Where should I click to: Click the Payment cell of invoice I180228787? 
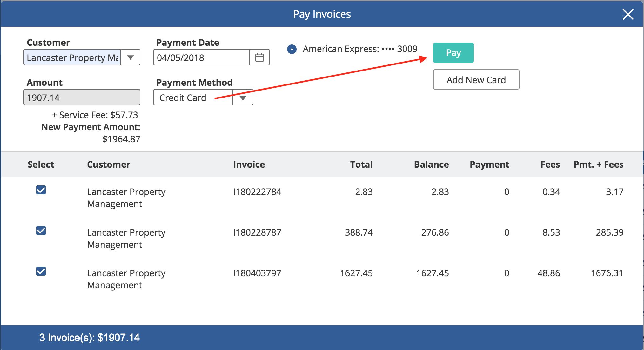point(506,232)
